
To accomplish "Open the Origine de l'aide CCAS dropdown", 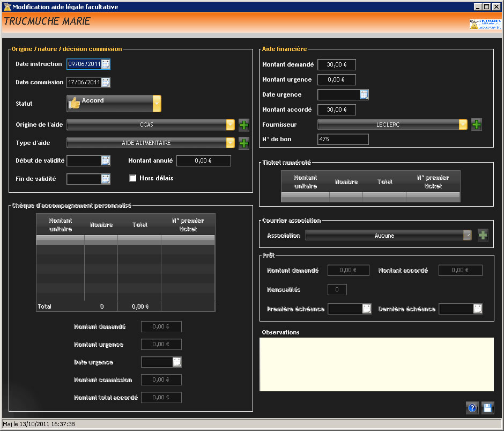I will (231, 125).
